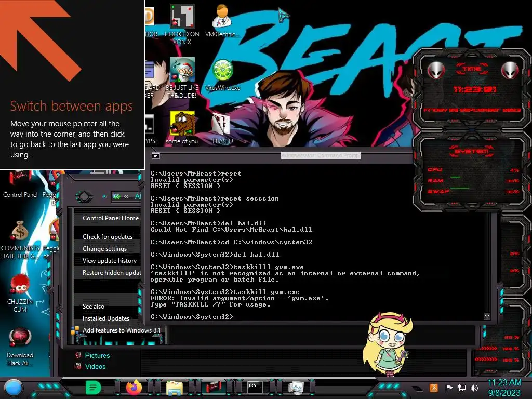The image size is (532, 399).
Task: Open the FLASH! desktop icon
Action: pyautogui.click(x=222, y=129)
